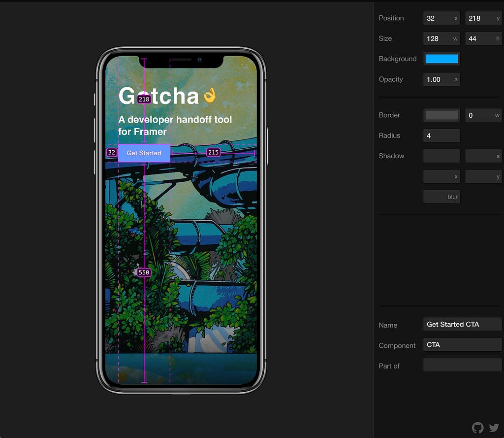Click the Size label
504x438 pixels.
click(x=385, y=38)
